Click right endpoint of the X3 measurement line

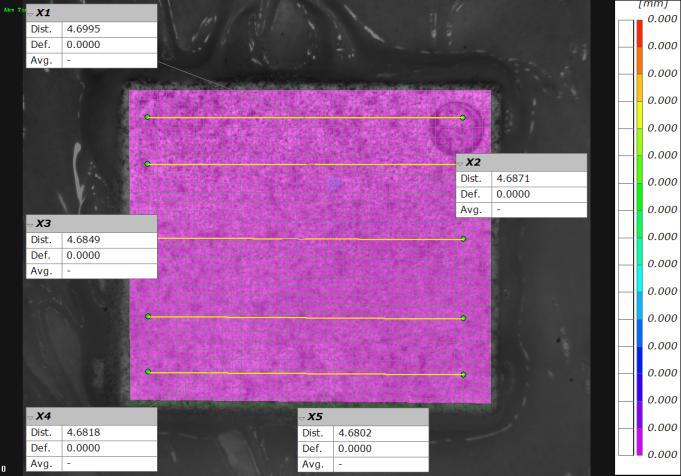[464, 239]
